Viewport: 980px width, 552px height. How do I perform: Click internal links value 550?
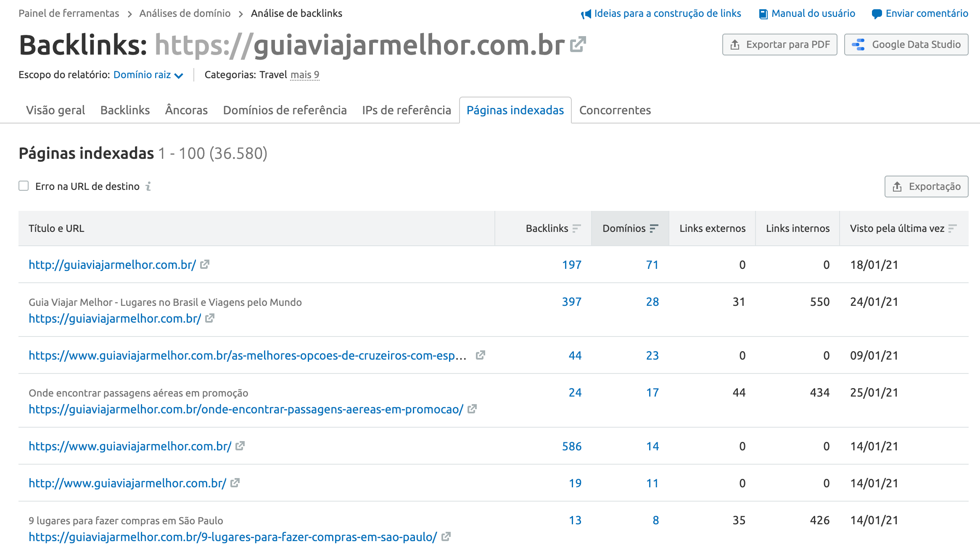click(x=820, y=302)
